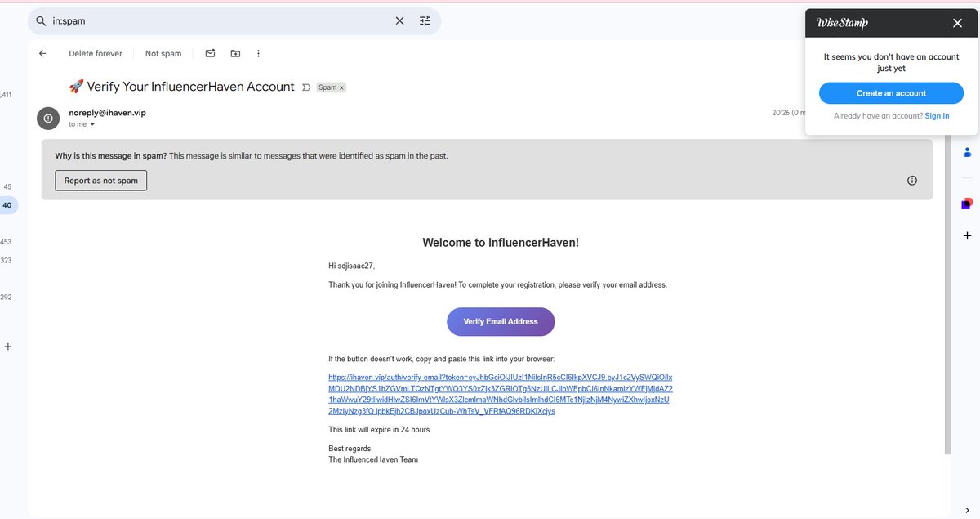Click the WiseStamp logo
Screen dimensions: 980x519
(842, 23)
